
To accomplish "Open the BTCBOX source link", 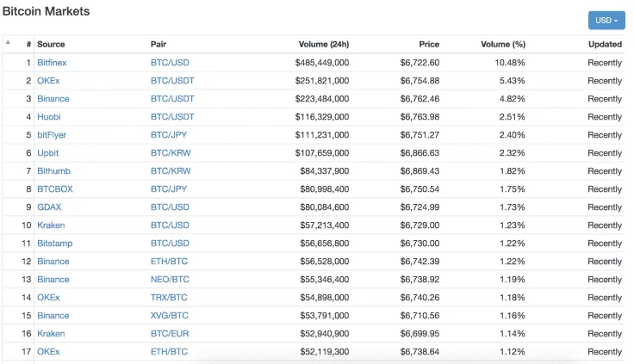I will pos(55,189).
